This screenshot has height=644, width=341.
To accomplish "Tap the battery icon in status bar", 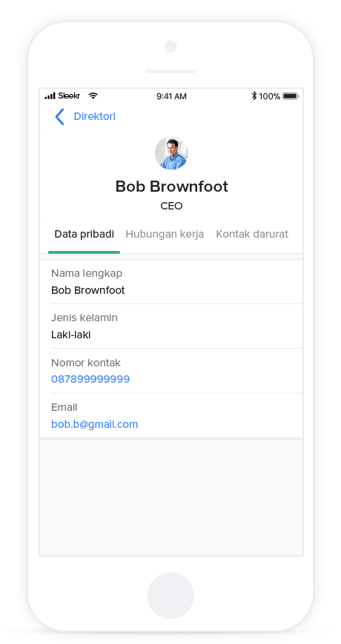I will (291, 96).
